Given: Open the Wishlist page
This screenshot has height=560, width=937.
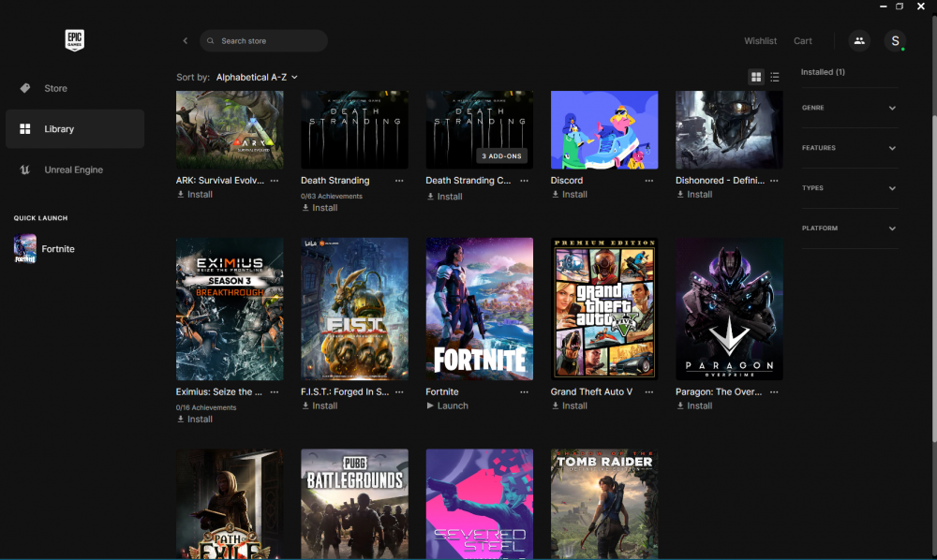Looking at the screenshot, I should pos(760,40).
